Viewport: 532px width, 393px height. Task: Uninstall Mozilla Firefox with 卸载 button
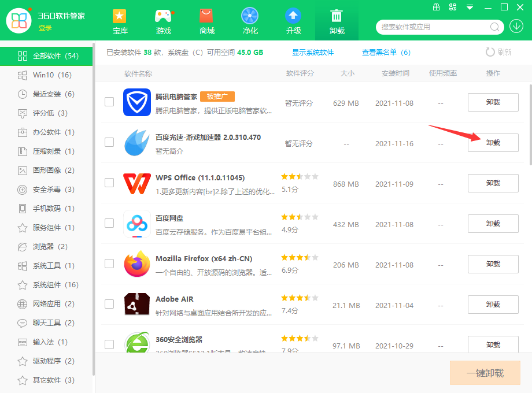pyautogui.click(x=493, y=264)
